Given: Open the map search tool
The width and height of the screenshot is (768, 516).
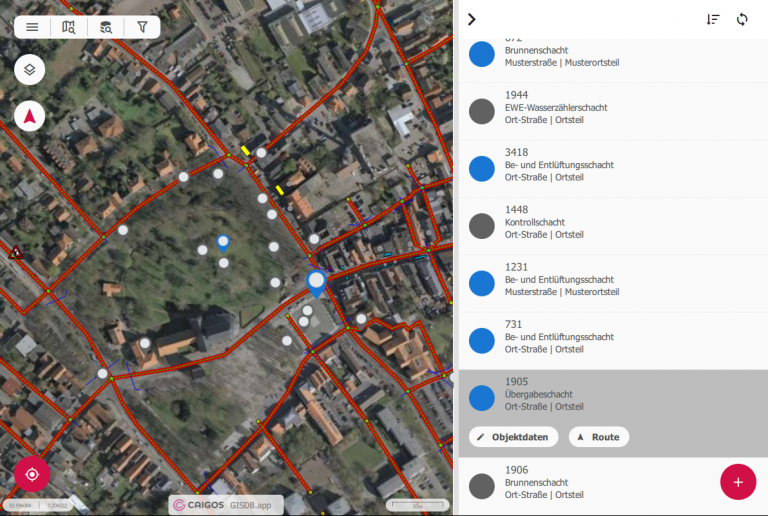Looking at the screenshot, I should click(x=69, y=27).
